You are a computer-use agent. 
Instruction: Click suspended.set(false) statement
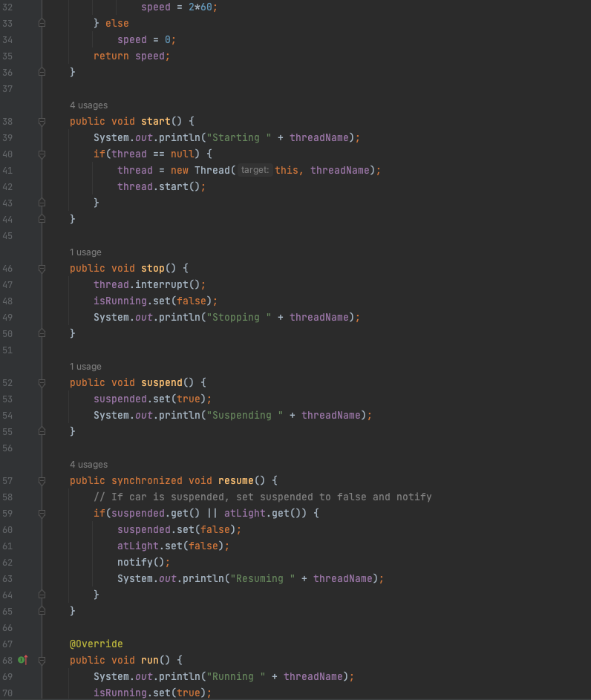[180, 529]
